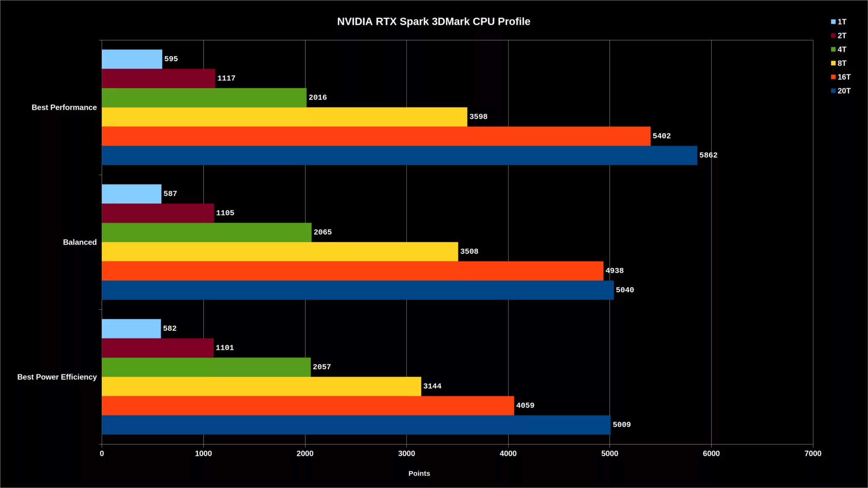Click the 1101 data label
The width and height of the screenshot is (868, 488).
click(x=225, y=348)
